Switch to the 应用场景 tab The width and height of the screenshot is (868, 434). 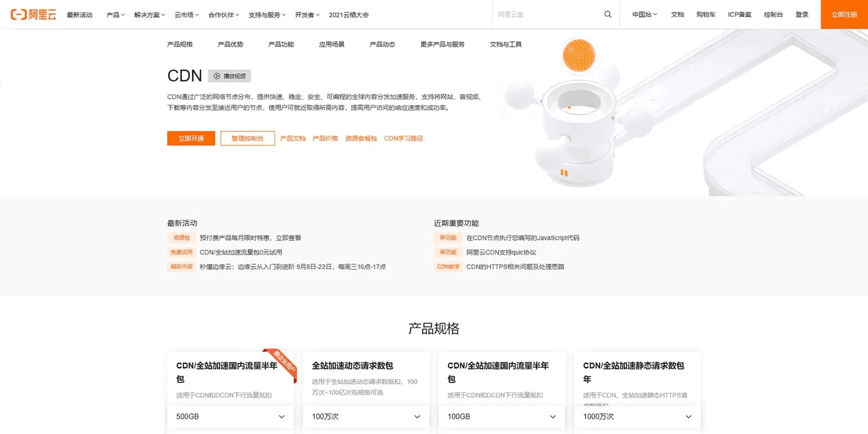[x=331, y=44]
